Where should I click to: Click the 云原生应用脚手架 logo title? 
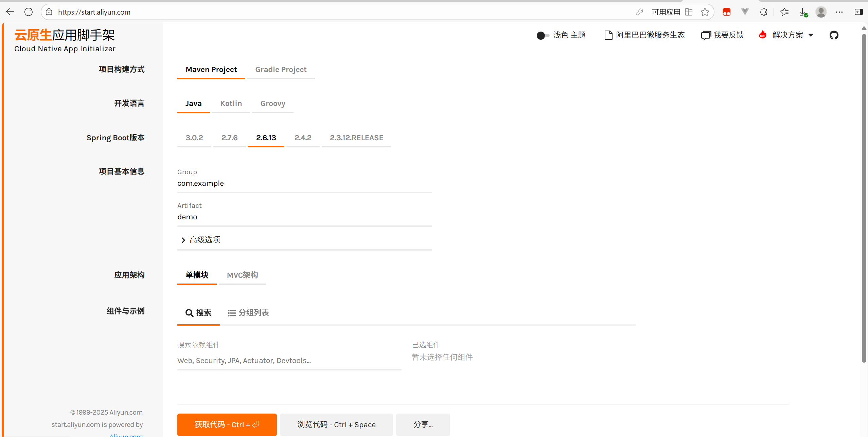click(x=65, y=35)
